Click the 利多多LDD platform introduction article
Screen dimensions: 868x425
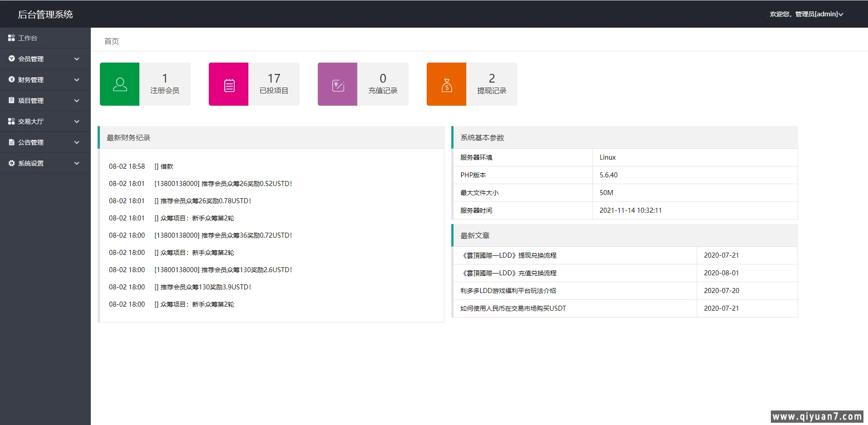tap(508, 290)
